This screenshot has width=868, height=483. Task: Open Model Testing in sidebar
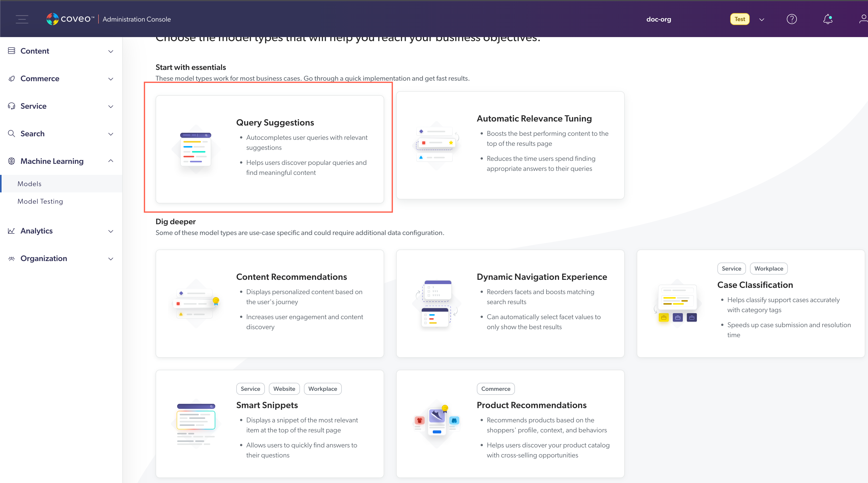[61, 201]
